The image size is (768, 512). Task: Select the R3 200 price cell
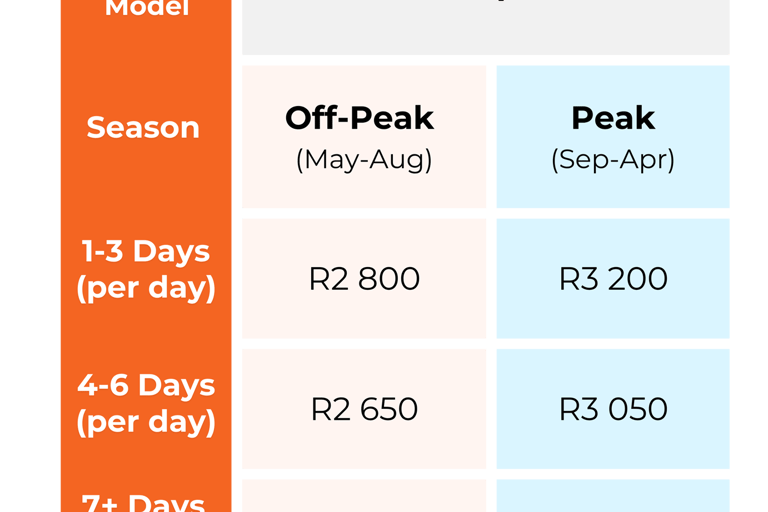point(613,278)
